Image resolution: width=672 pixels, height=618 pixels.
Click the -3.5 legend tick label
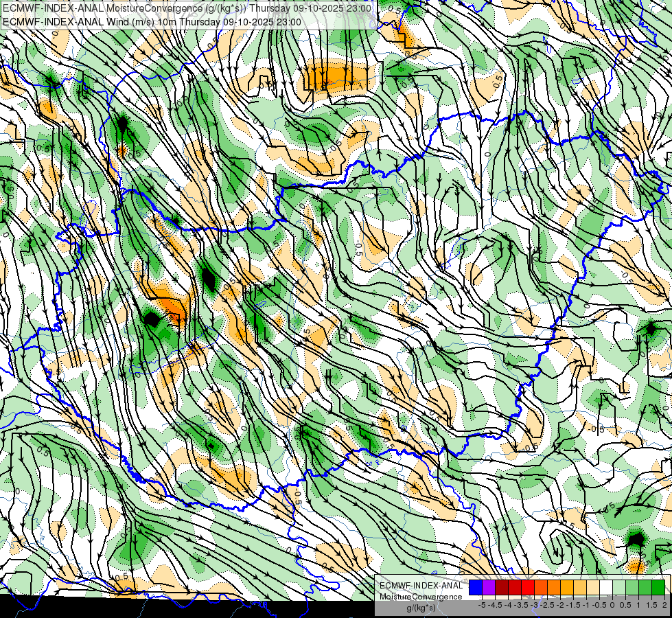521,605
